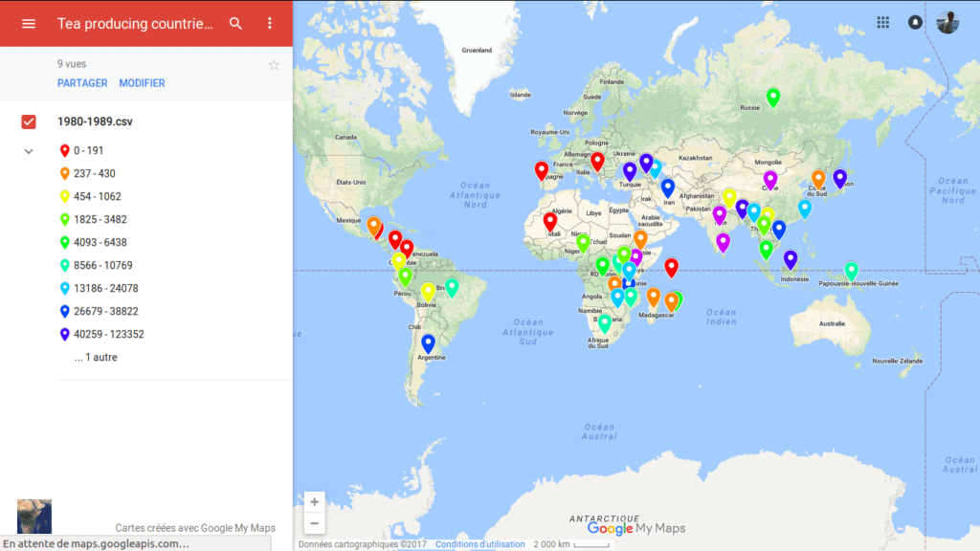Viewport: 980px width, 551px height.
Task: Click the PARTAGER share link
Action: pyautogui.click(x=82, y=83)
